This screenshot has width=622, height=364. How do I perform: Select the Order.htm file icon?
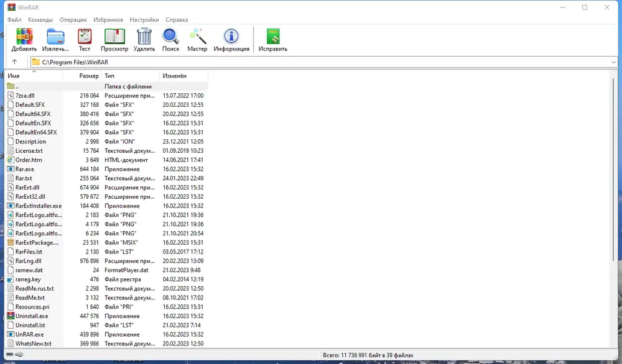[x=11, y=160]
